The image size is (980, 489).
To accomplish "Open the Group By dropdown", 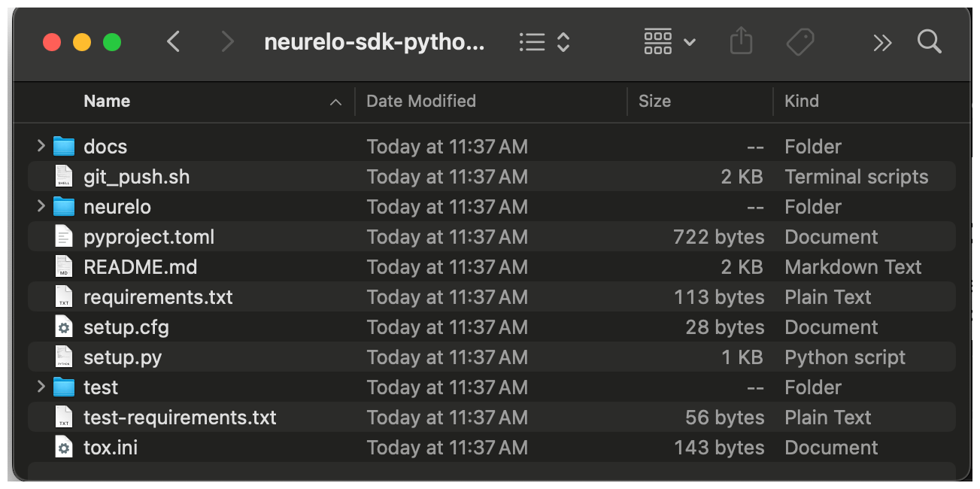I will click(x=669, y=42).
